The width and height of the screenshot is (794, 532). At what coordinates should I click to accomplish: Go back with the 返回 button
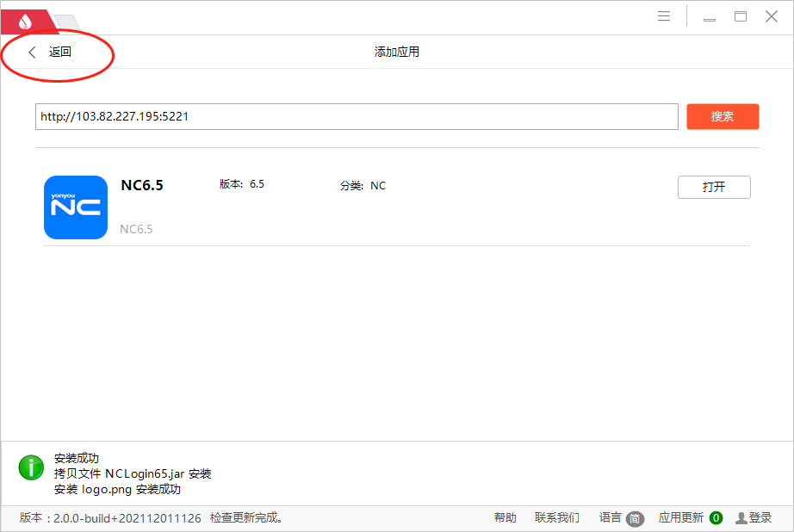[x=50, y=53]
